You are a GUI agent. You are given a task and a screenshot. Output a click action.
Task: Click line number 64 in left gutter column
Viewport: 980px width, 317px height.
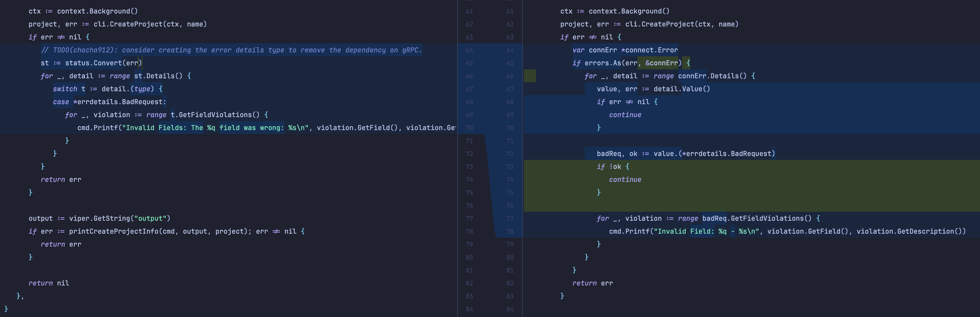(469, 50)
